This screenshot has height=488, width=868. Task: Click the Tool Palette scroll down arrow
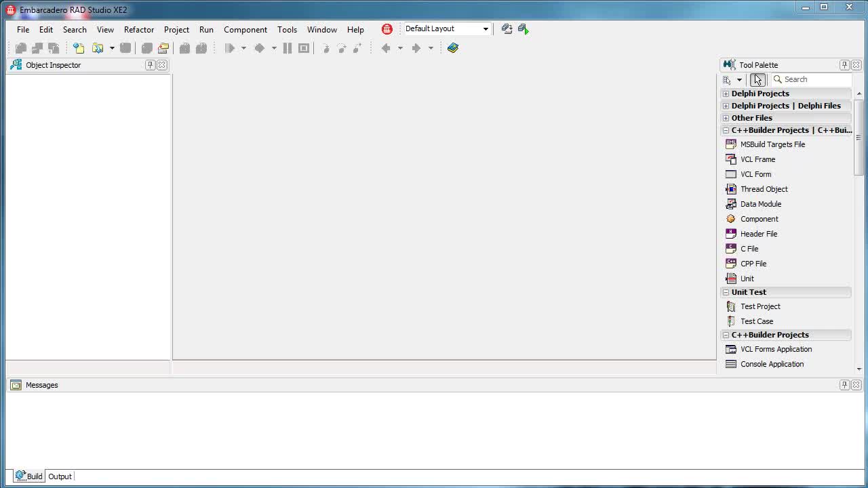pos(859,369)
